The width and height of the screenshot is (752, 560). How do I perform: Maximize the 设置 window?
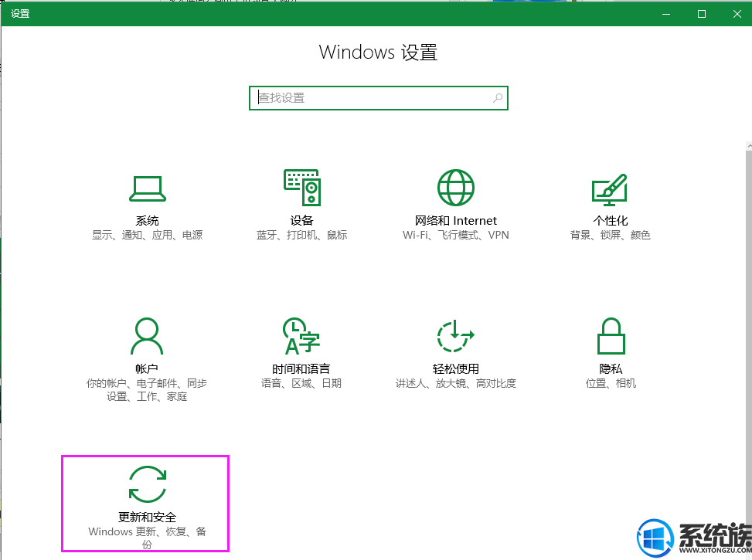tap(702, 14)
